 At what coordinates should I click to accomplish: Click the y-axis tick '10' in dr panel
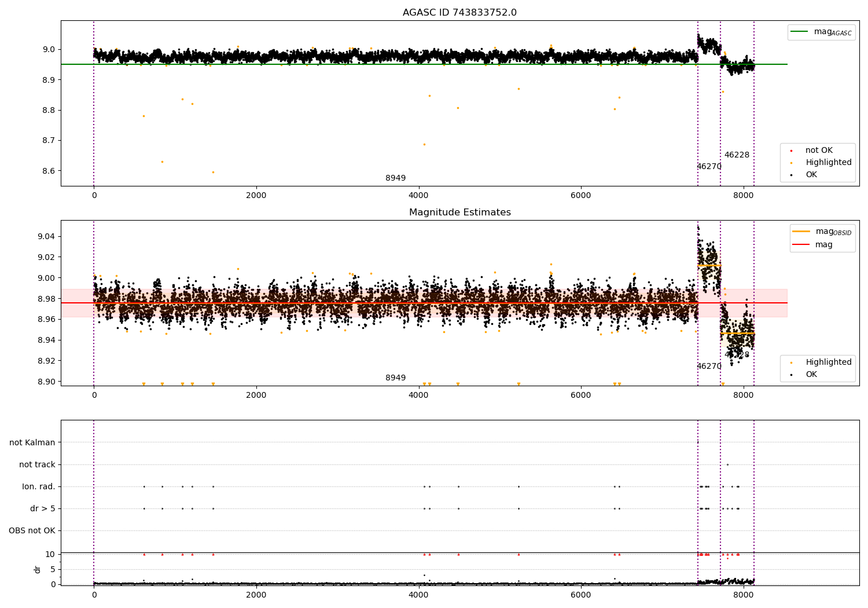(x=50, y=554)
